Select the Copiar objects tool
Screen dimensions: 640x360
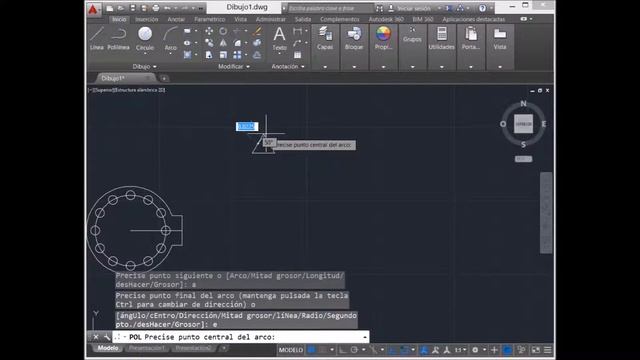209,43
